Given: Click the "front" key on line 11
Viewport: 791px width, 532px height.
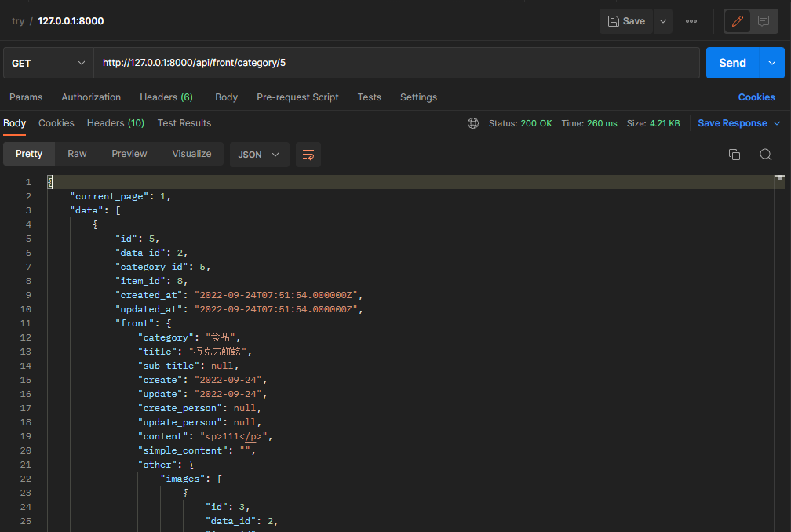Looking at the screenshot, I should [x=134, y=323].
